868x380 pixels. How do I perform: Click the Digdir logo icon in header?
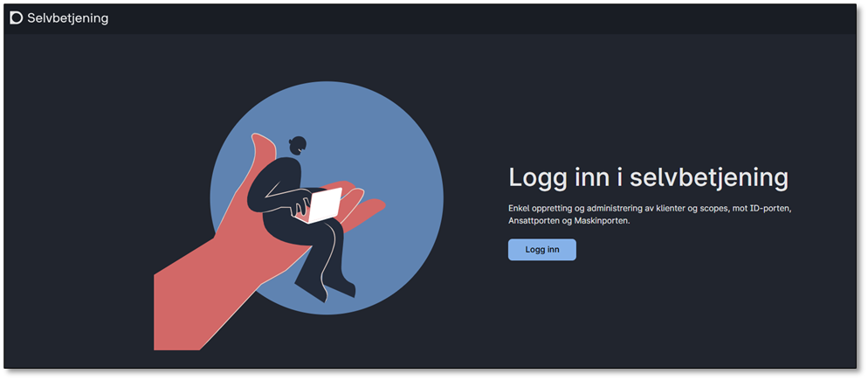[x=16, y=17]
